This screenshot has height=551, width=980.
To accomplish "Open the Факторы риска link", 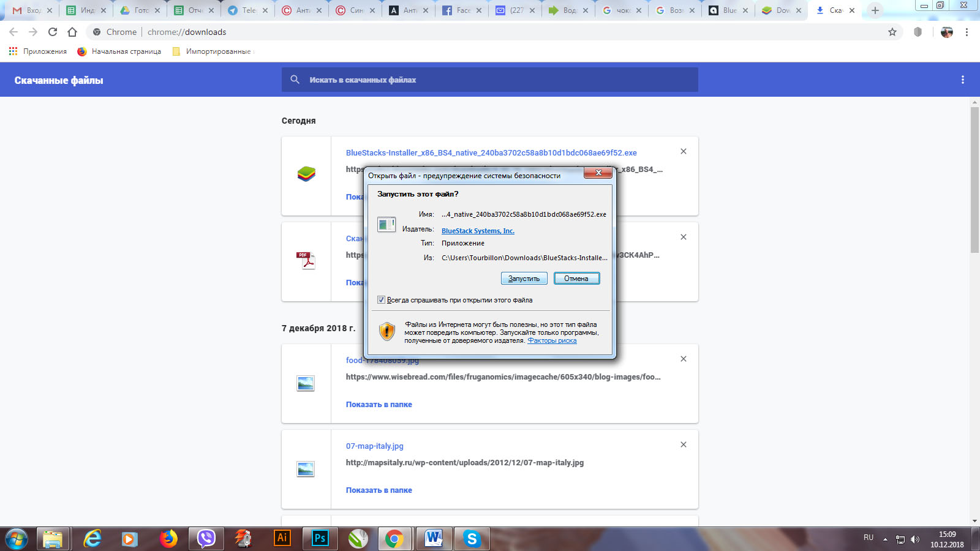I will pyautogui.click(x=552, y=340).
